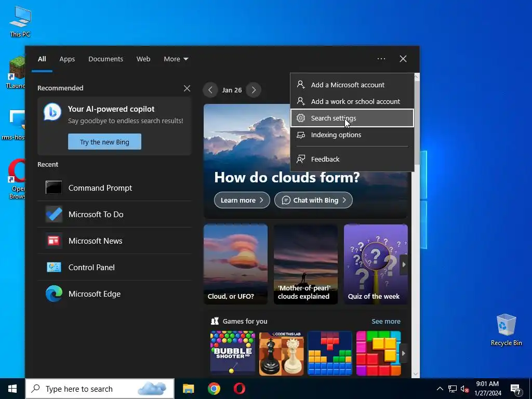The image size is (532, 399).
Task: Show more games with right arrow
Action: 403,353
